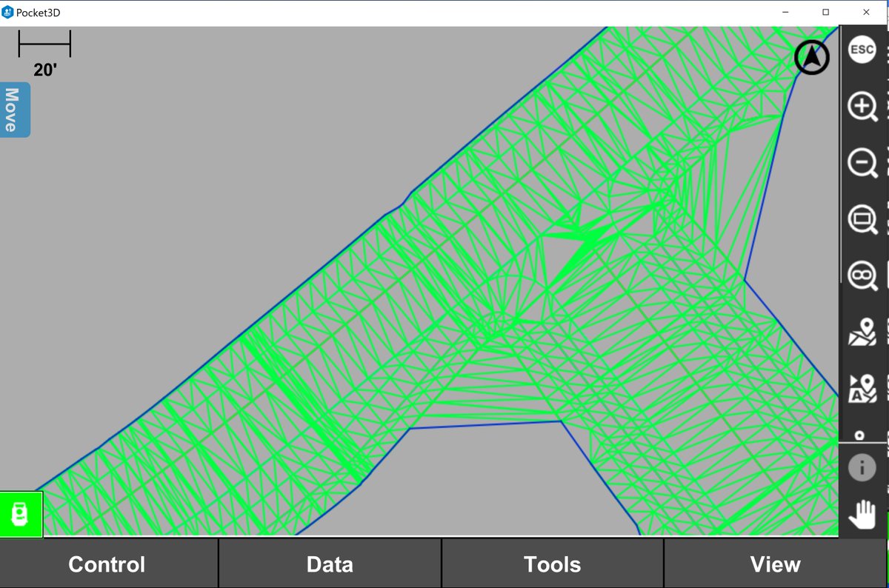This screenshot has height=588, width=889.
Task: Click the sidebar toolbar scrollbar
Action: [840, 156]
